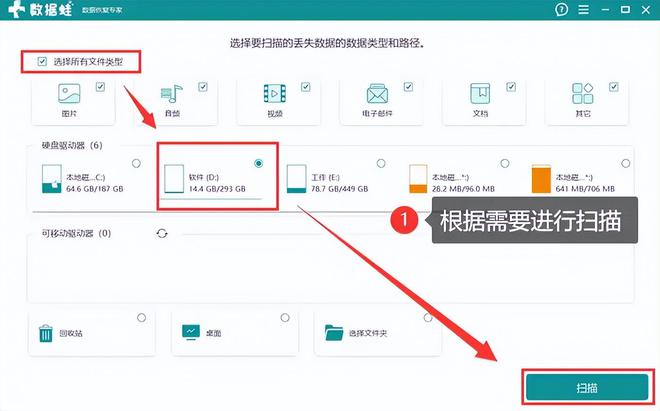Toggle 'Select all file types' checkbox
The width and height of the screenshot is (660, 411).
coord(42,62)
